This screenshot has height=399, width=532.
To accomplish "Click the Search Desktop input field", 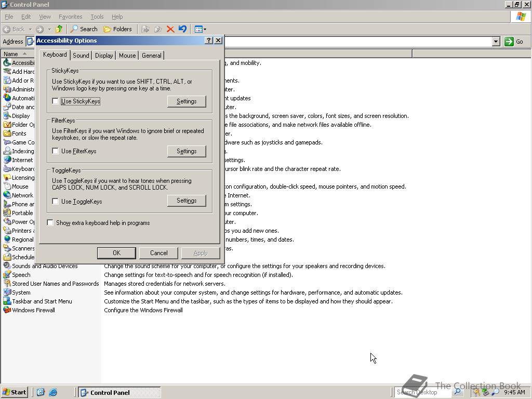I will [x=423, y=392].
